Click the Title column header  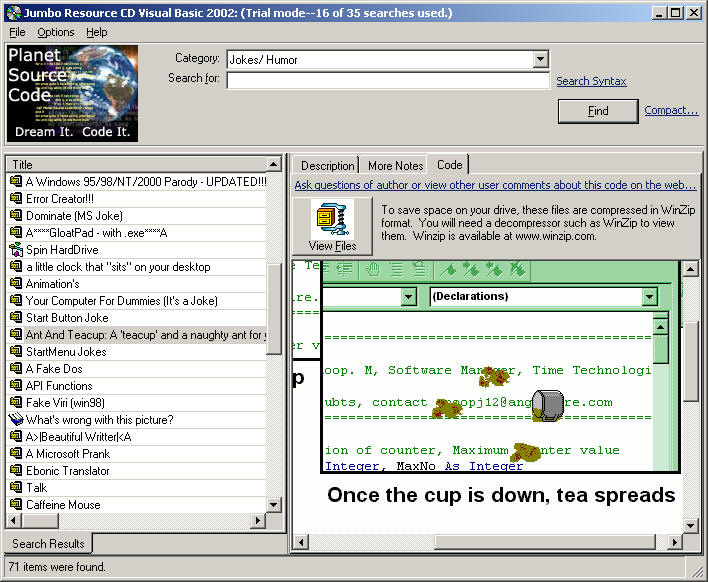click(x=137, y=164)
